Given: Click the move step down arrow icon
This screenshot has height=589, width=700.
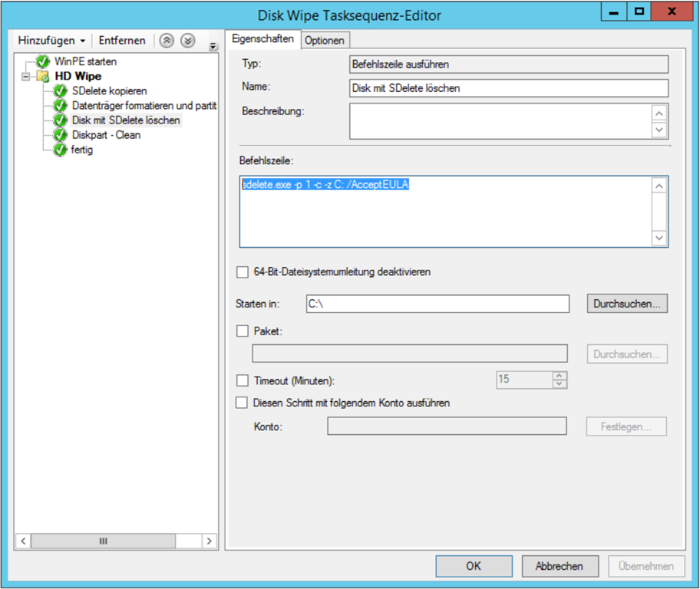Looking at the screenshot, I should click(187, 41).
